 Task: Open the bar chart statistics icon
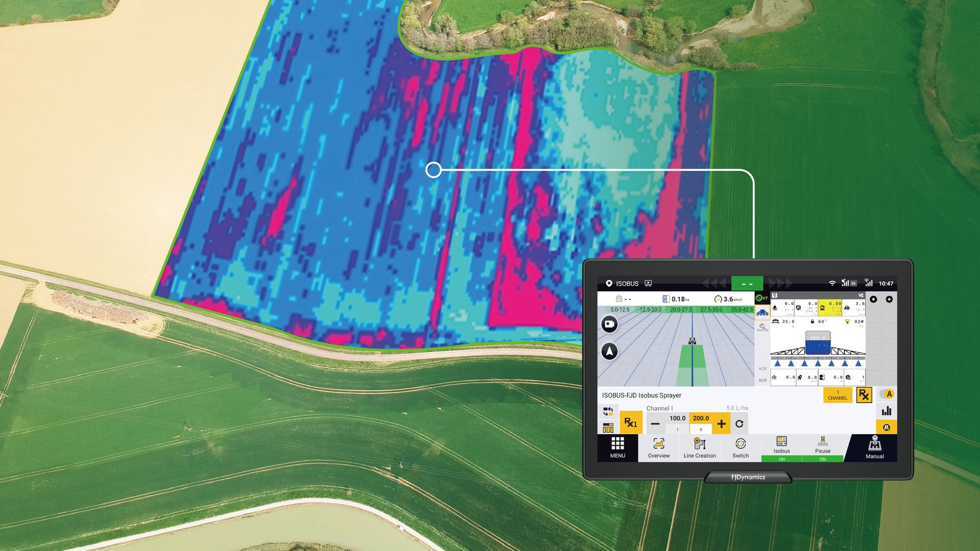tap(887, 411)
